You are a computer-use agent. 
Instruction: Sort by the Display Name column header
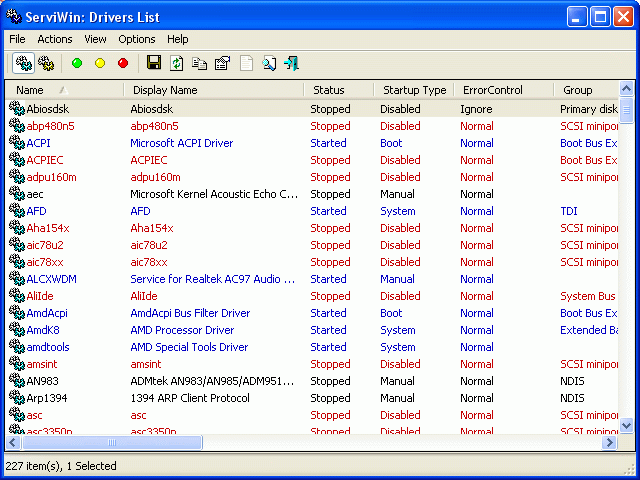[213, 90]
